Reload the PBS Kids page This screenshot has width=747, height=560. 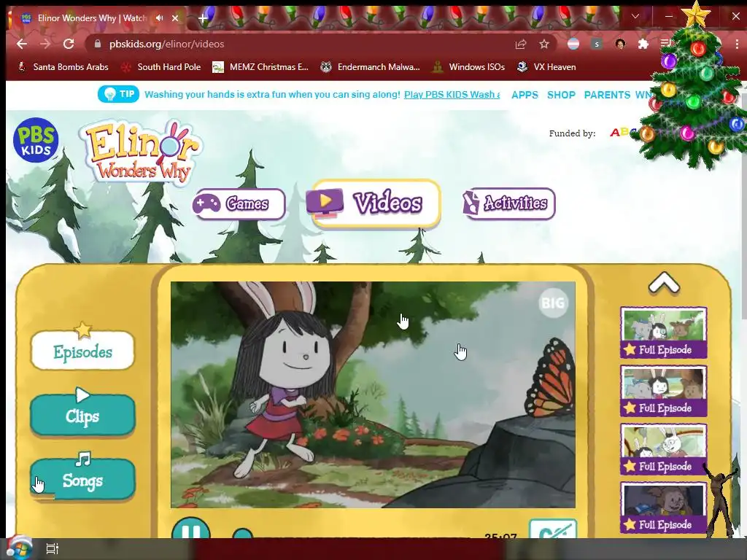point(69,44)
